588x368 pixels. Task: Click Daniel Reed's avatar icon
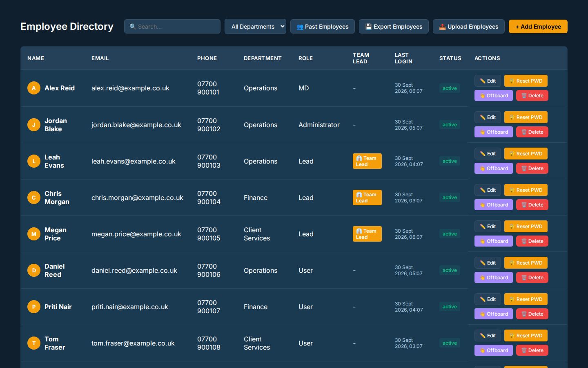click(34, 270)
